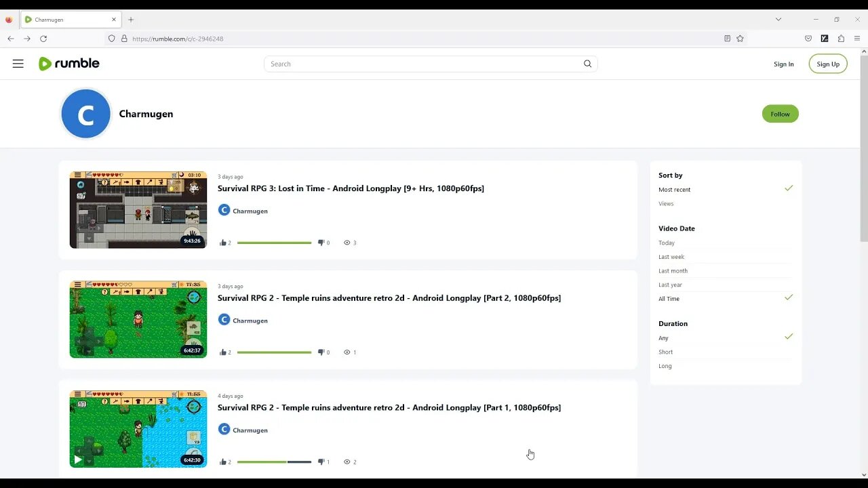This screenshot has height=488, width=868.
Task: Open the Firefox application menu
Action: 857,39
